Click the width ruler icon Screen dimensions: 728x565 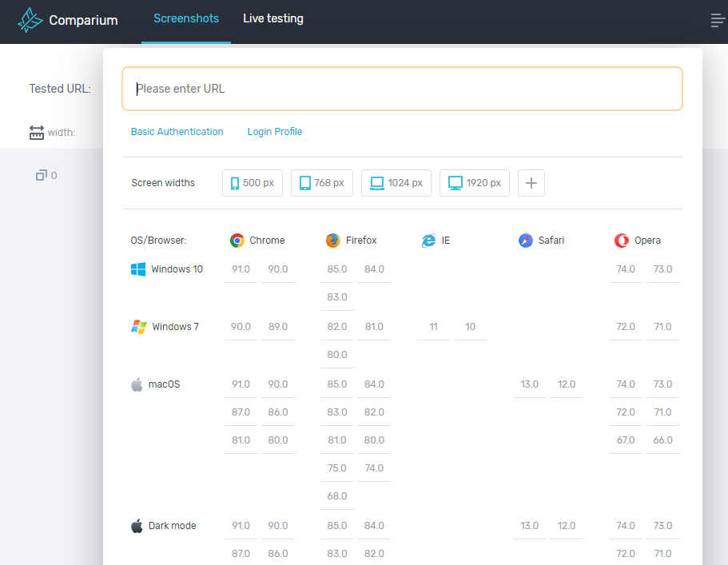click(x=37, y=133)
